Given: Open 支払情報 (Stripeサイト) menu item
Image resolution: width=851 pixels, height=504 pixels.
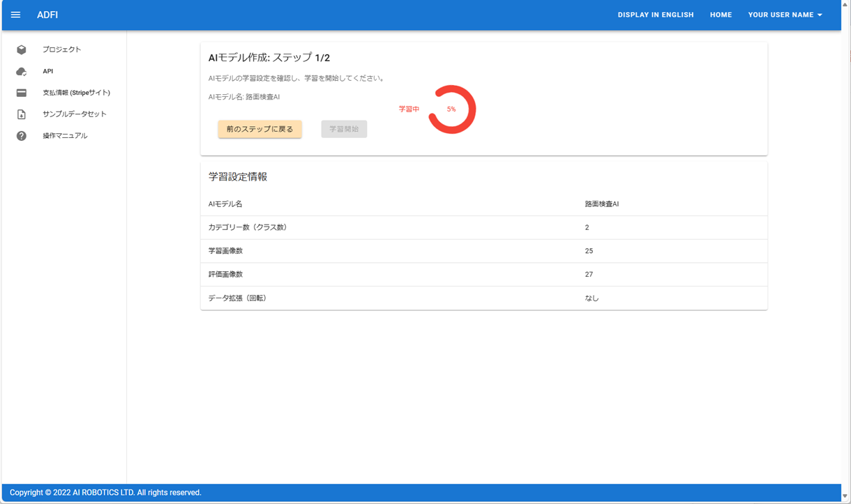Looking at the screenshot, I should click(x=76, y=93).
